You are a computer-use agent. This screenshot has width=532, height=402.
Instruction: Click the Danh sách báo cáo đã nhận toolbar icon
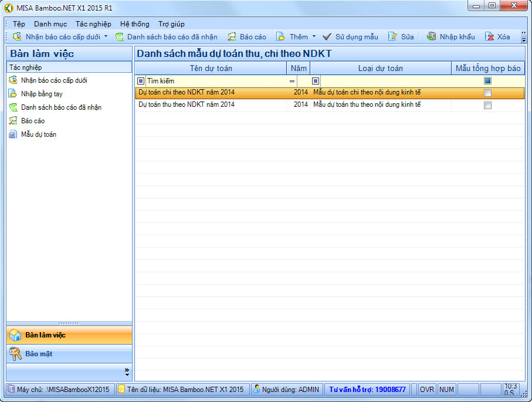pyautogui.click(x=120, y=36)
